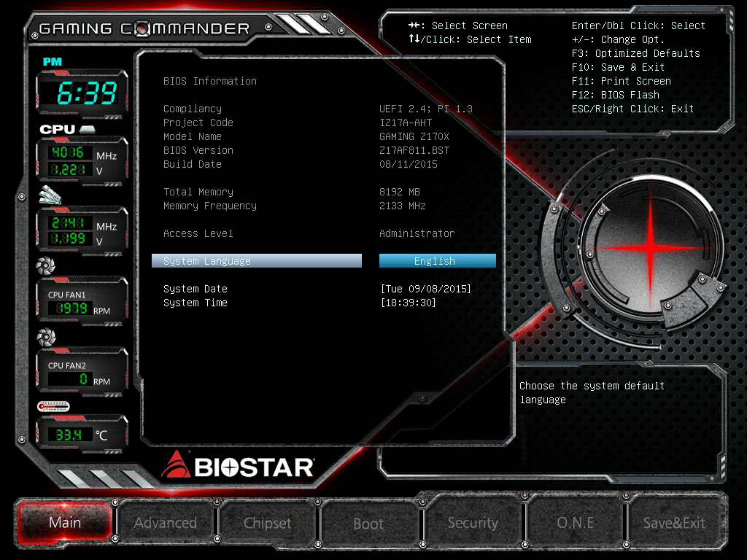This screenshot has width=747, height=560.
Task: Click the Z17AF811.BST version value
Action: point(414,150)
